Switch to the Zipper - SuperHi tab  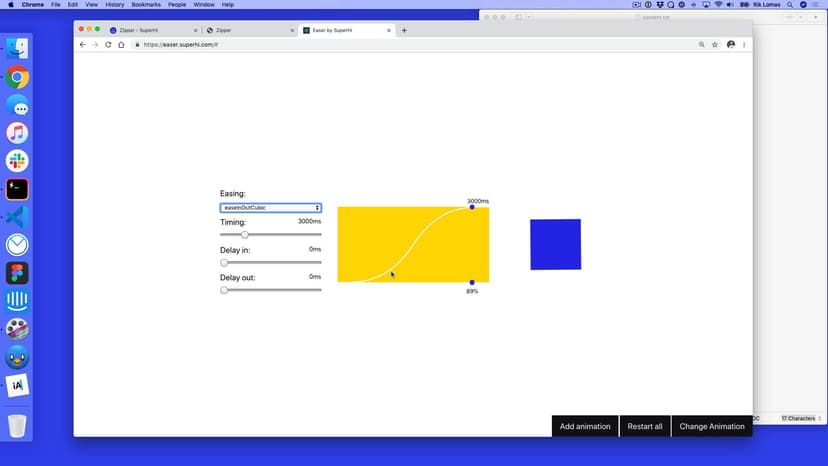click(150, 31)
